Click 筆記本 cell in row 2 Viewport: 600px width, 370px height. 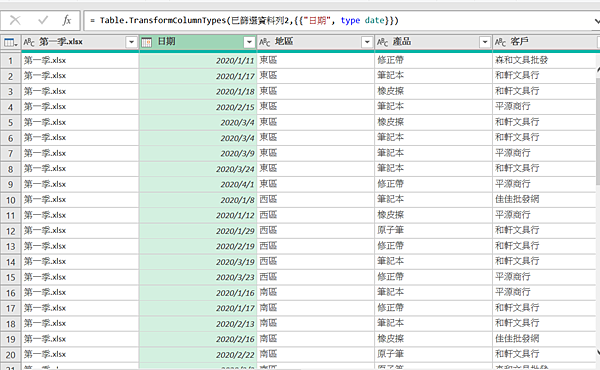click(x=434, y=76)
